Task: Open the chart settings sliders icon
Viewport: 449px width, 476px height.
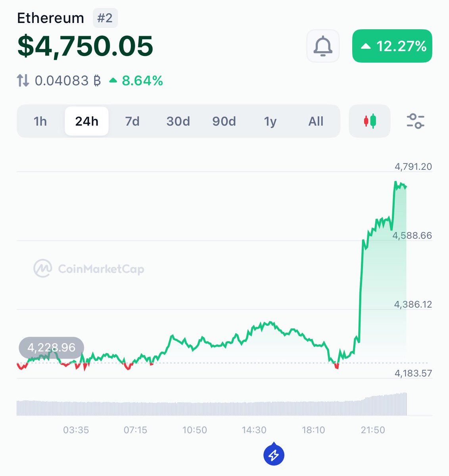Action: (415, 121)
